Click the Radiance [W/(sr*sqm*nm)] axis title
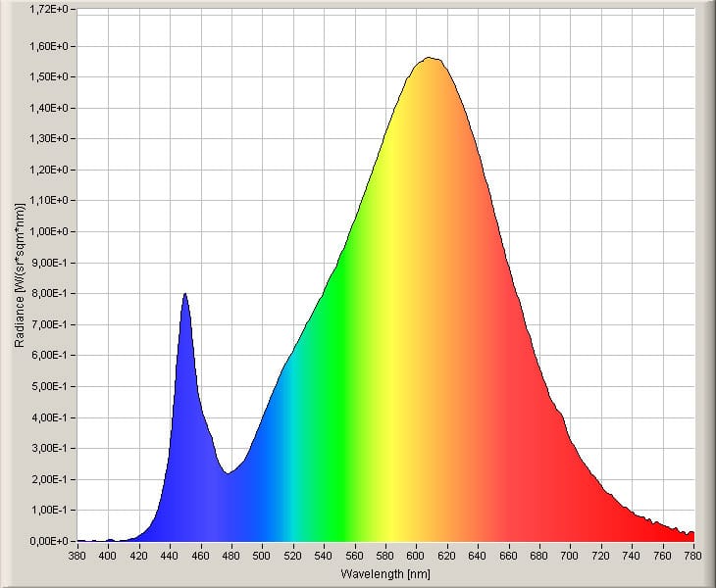The width and height of the screenshot is (716, 588). pos(20,275)
